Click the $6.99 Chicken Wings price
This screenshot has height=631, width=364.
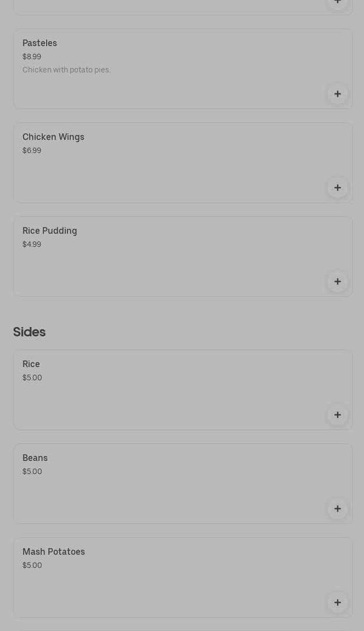click(x=32, y=150)
